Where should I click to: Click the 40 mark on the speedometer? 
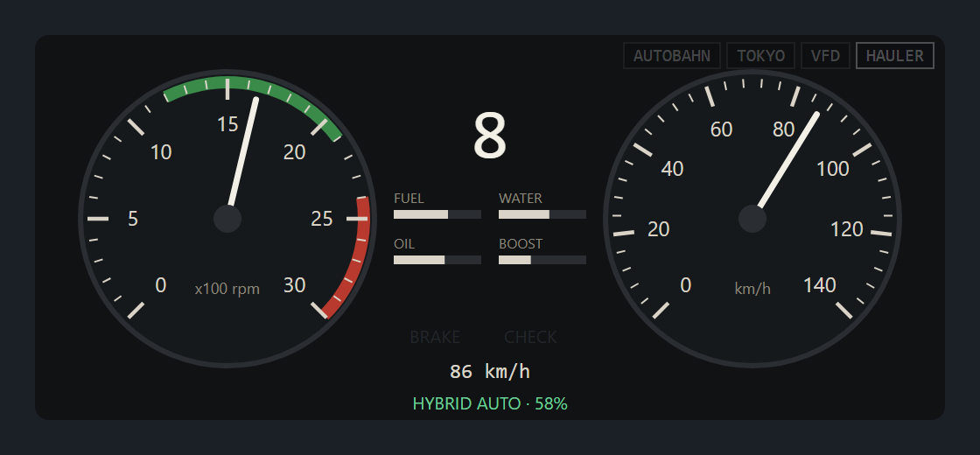click(673, 169)
